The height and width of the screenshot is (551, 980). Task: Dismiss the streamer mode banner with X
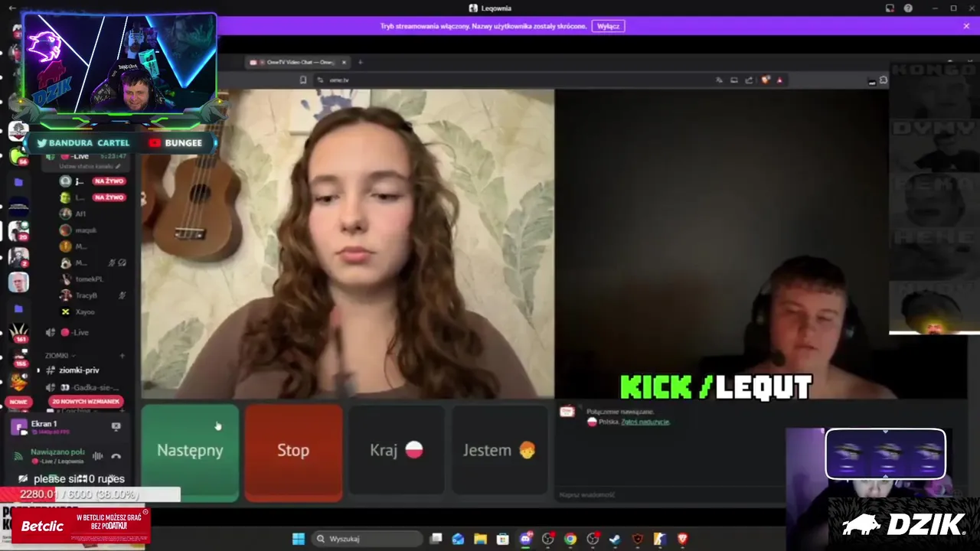966,26
